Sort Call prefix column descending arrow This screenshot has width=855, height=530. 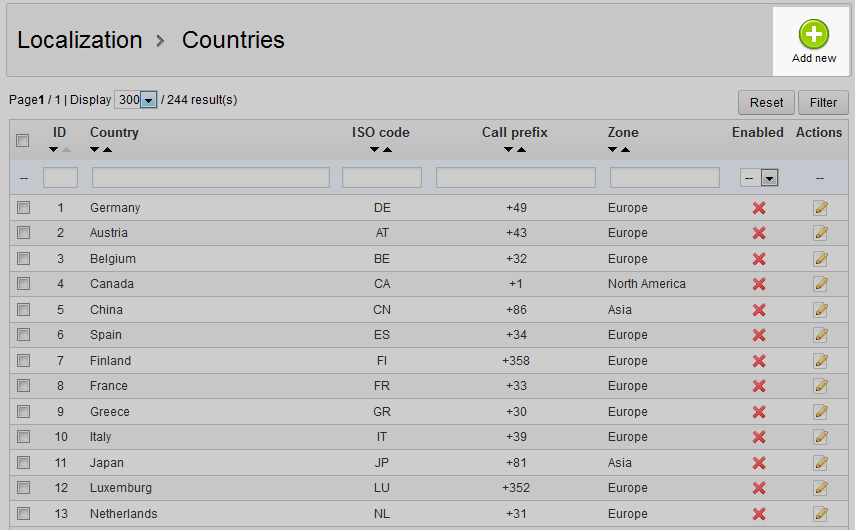pyautogui.click(x=509, y=150)
